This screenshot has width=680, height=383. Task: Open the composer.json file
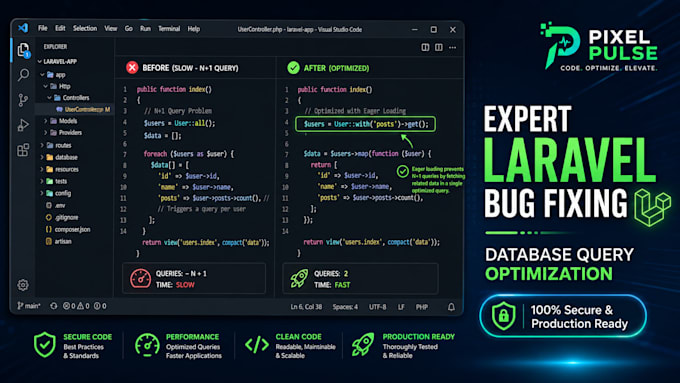(68, 229)
